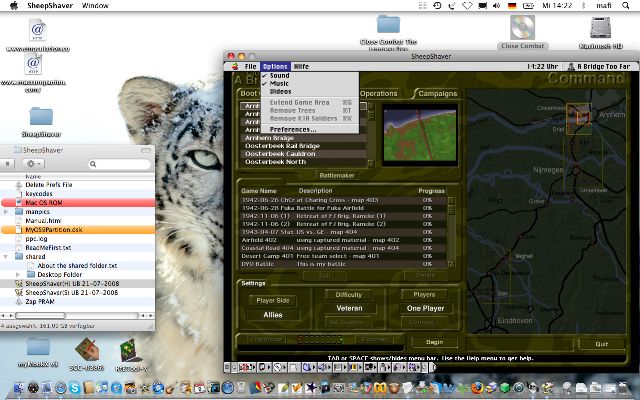This screenshot has width=640, height=400.
Task: Open Skype from the Dock
Action: (x=75, y=387)
